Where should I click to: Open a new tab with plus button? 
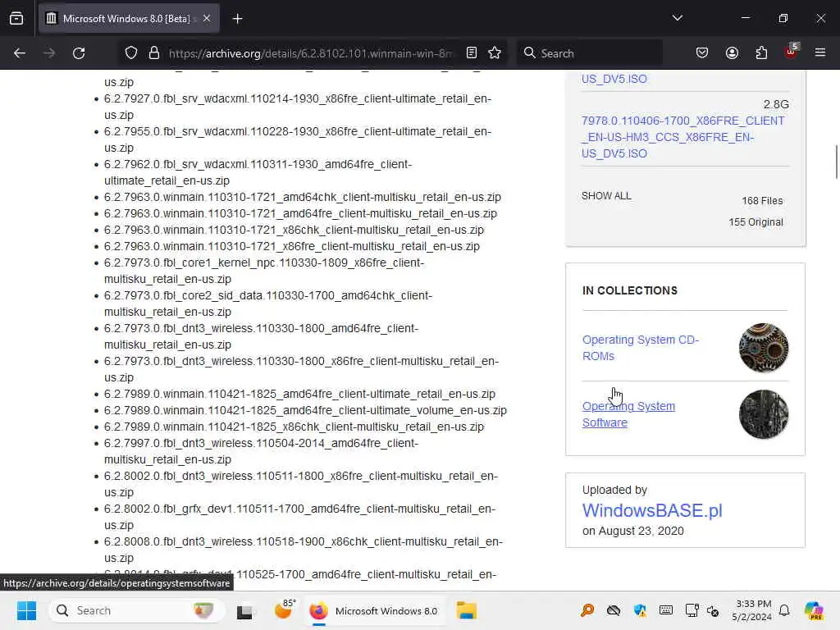coord(237,19)
